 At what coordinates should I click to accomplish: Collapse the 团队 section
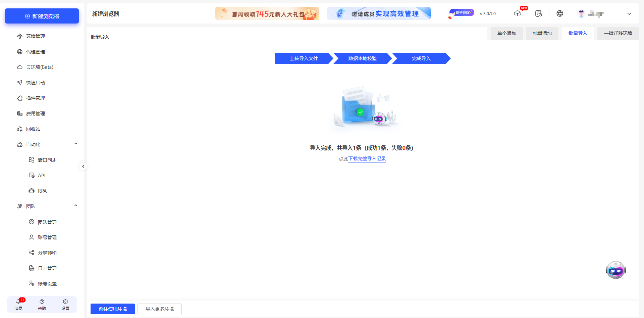click(76, 205)
